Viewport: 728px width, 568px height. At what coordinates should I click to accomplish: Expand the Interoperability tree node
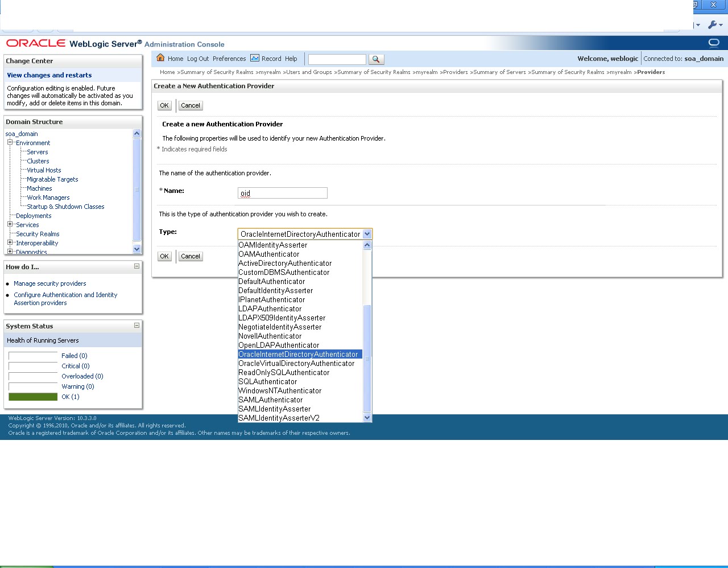click(10, 242)
